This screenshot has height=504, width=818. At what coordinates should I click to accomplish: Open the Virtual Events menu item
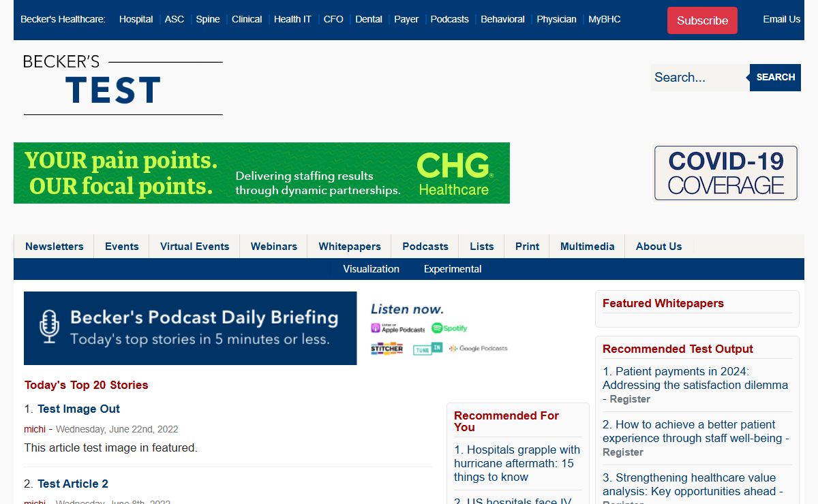(195, 247)
